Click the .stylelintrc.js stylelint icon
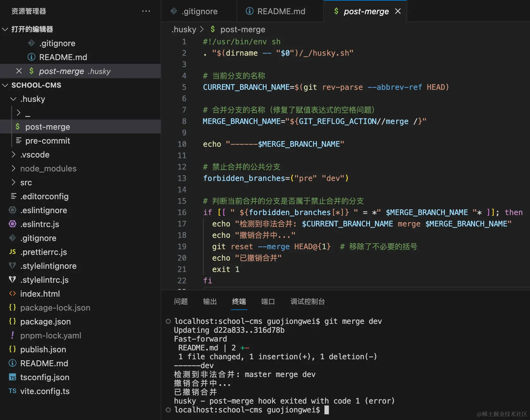Screen dimensions: 530x420 point(12,280)
